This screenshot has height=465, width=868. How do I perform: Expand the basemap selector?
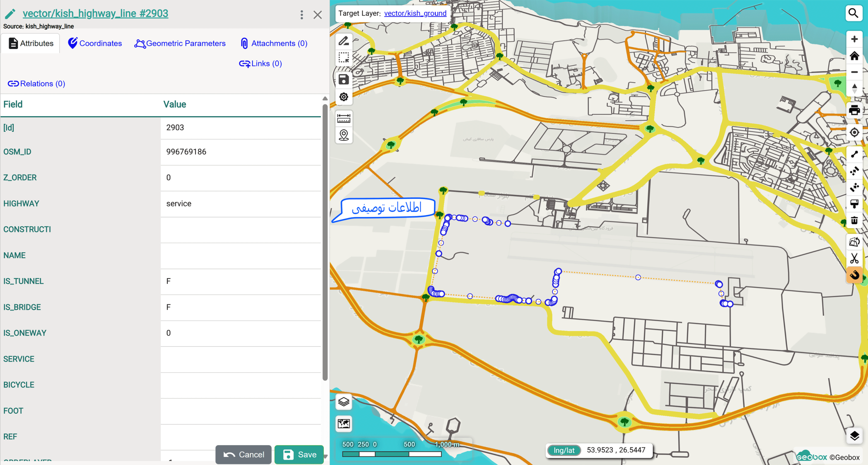point(343,424)
